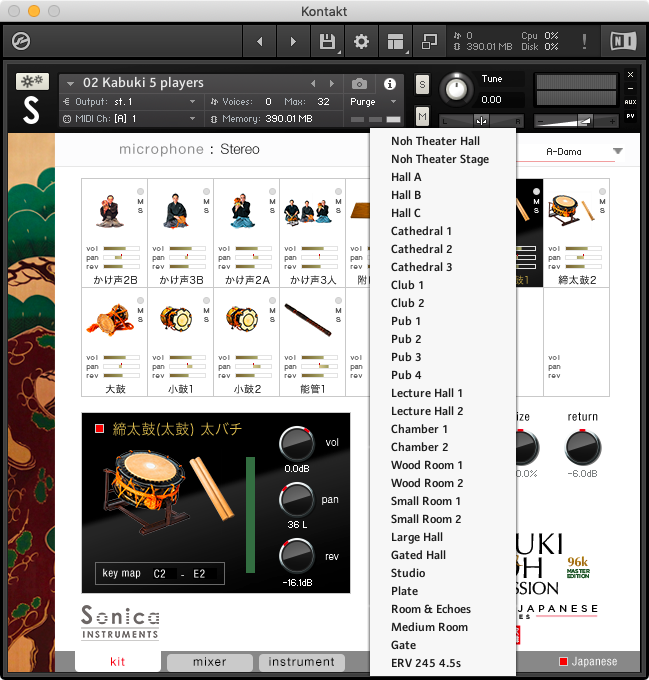Click the Max voices value 32
649x680 pixels.
point(323,101)
